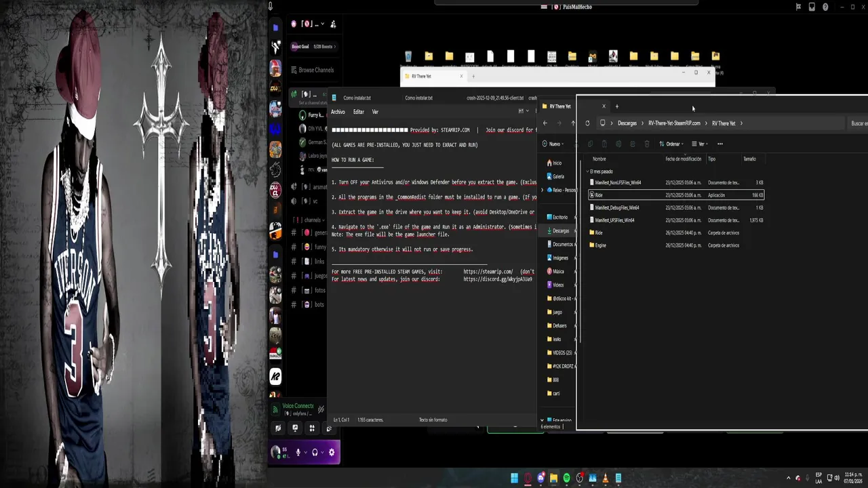
Task: Switch to the first Como instalar.txt Notepad tab
Action: pyautogui.click(x=357, y=98)
